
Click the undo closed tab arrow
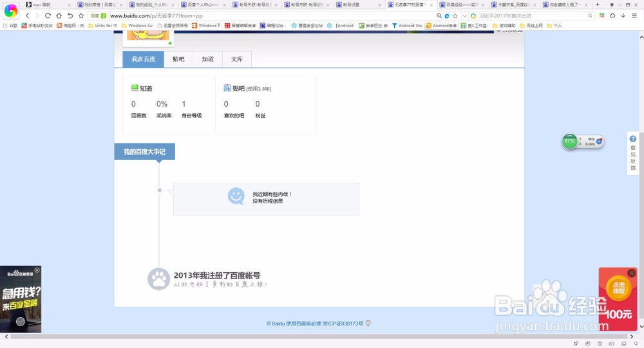pyautogui.click(x=70, y=15)
